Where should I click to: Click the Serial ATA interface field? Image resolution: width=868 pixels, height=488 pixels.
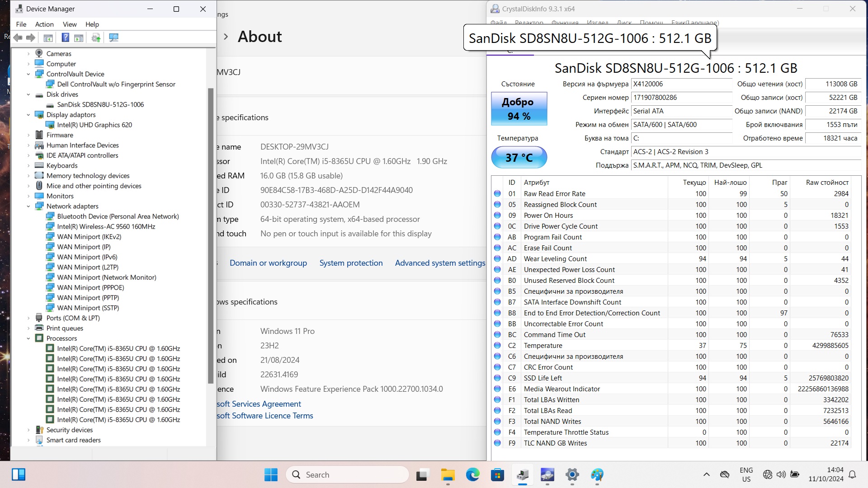point(682,111)
